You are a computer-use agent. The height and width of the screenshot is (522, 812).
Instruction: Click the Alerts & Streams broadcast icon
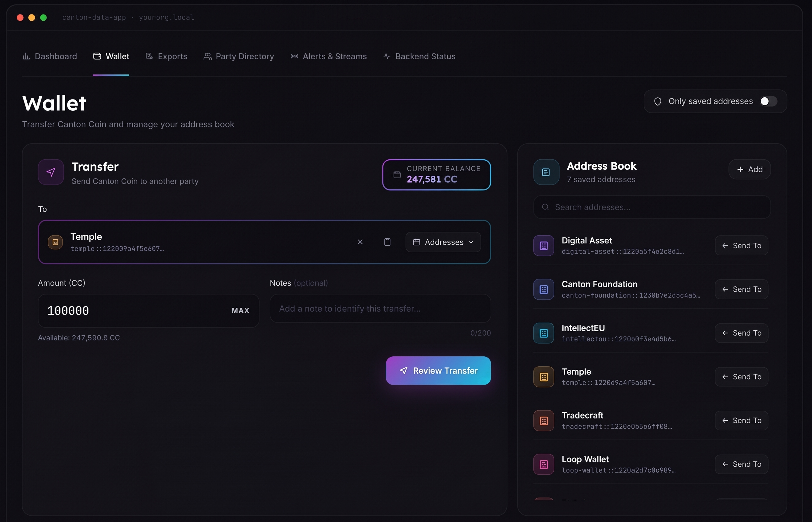tap(295, 56)
